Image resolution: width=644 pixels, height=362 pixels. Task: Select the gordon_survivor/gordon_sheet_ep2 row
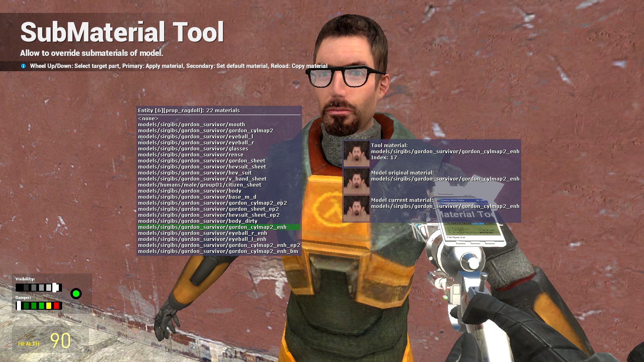click(x=219, y=209)
